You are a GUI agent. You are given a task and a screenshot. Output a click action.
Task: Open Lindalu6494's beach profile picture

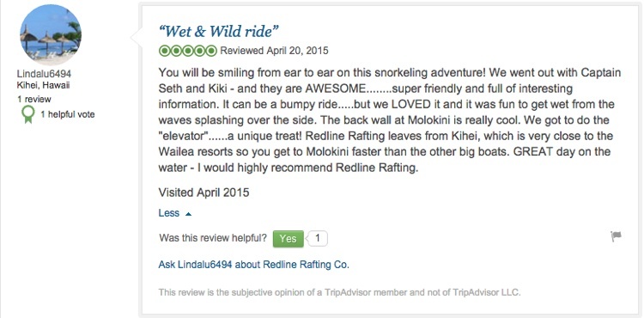51,35
